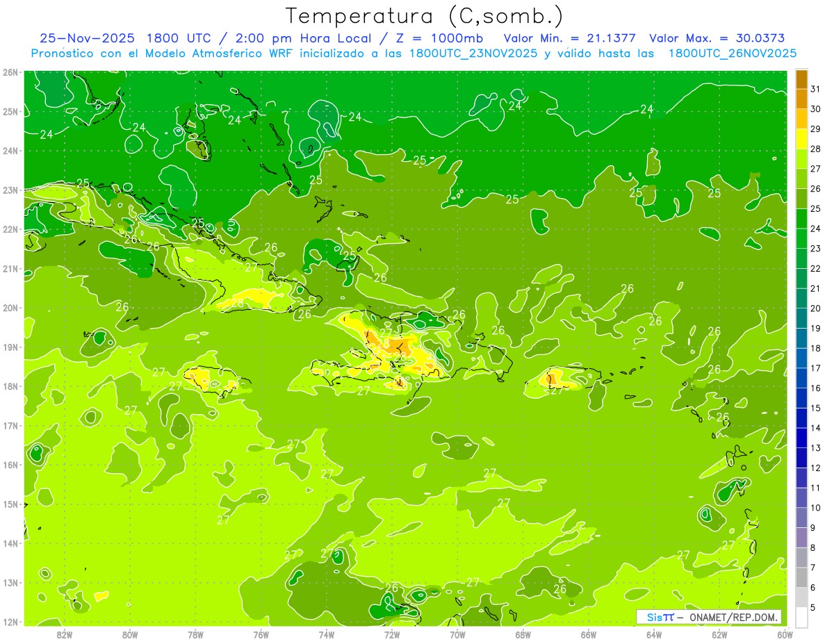Click the '28' value on the color scale
Image resolution: width=834 pixels, height=644 pixels.
pyautogui.click(x=815, y=149)
